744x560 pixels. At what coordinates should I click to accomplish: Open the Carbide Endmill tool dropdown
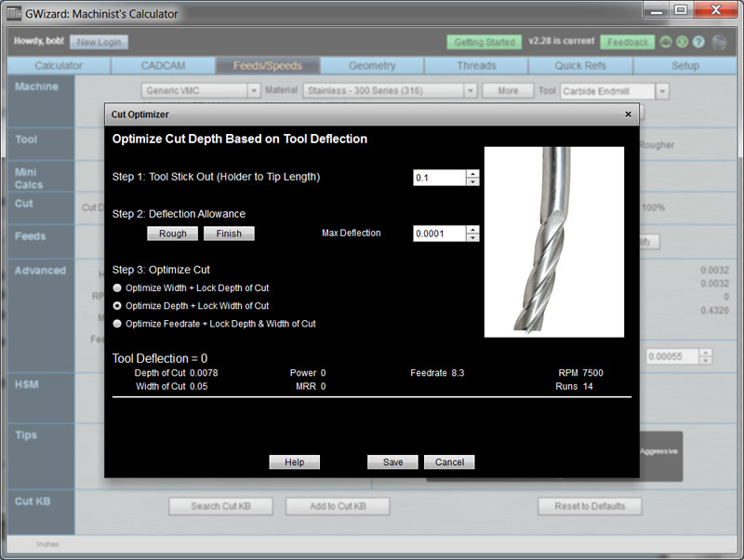coord(662,90)
